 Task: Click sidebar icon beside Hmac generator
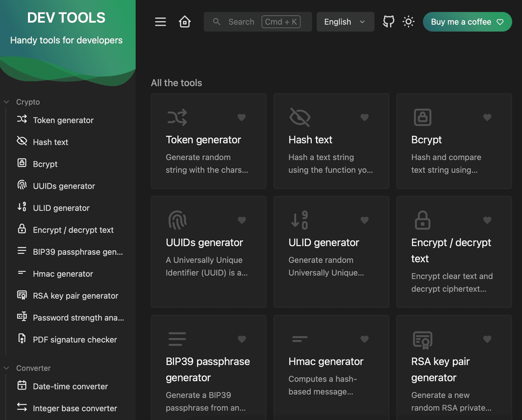(22, 272)
